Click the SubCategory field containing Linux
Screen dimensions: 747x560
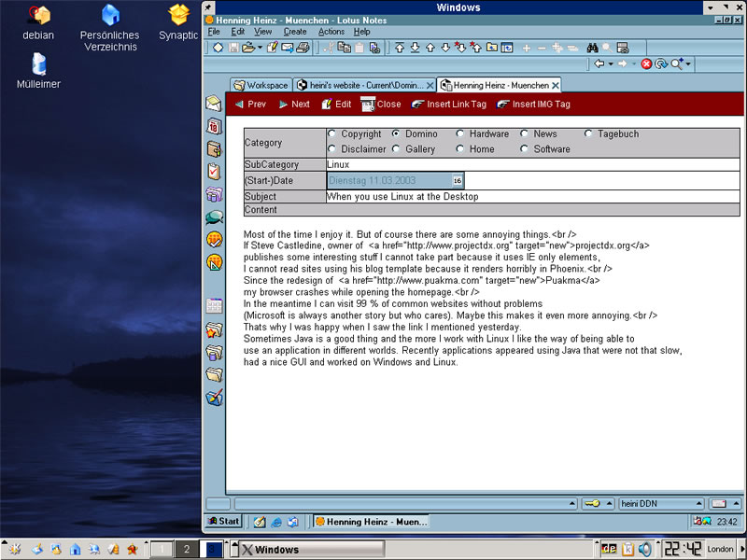pos(532,165)
